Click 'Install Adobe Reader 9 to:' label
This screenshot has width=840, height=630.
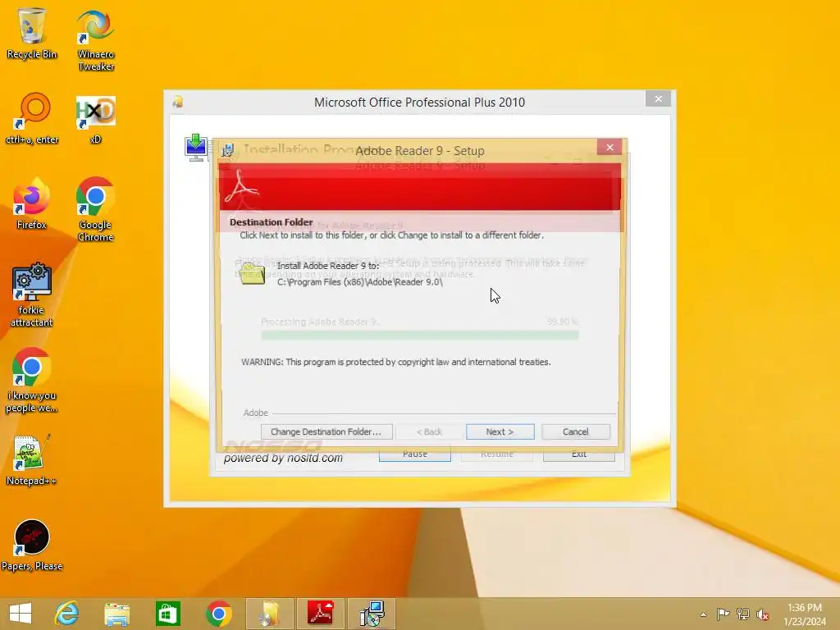[x=328, y=266]
